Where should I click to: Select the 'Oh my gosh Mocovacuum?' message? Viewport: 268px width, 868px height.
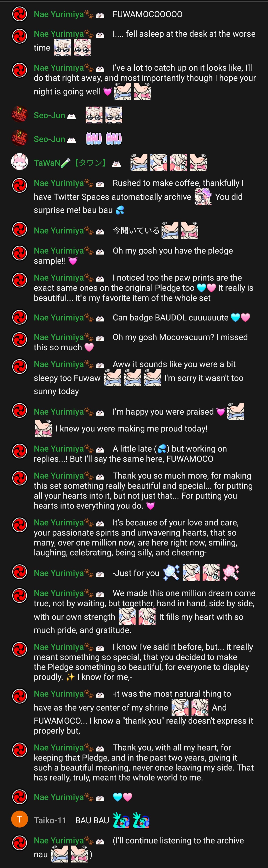click(x=134, y=342)
